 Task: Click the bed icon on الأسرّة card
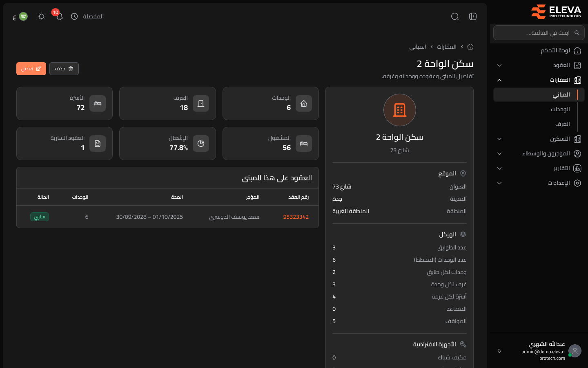(x=98, y=103)
